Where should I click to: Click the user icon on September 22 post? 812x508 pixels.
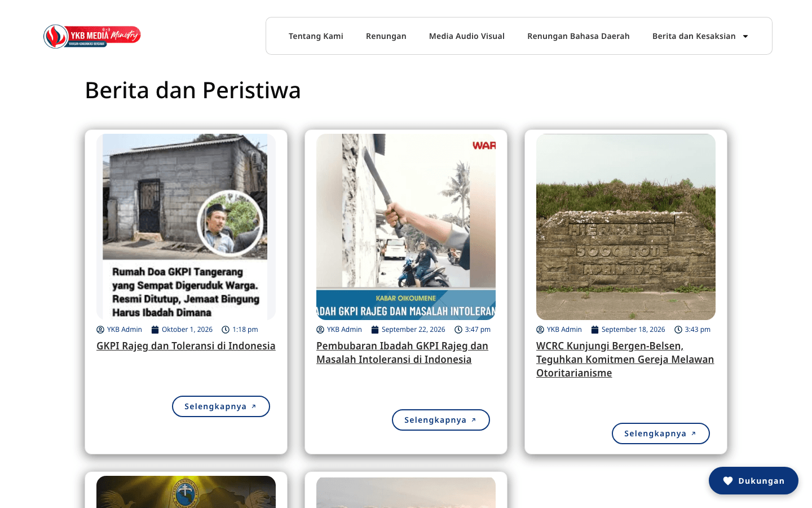pyautogui.click(x=320, y=330)
